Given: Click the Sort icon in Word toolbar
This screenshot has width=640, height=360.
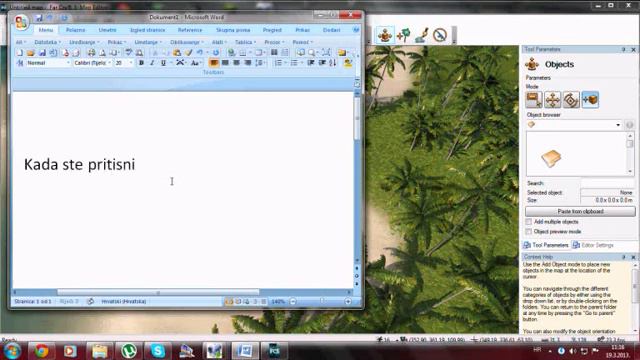Looking at the screenshot, I should pyautogui.click(x=333, y=63).
